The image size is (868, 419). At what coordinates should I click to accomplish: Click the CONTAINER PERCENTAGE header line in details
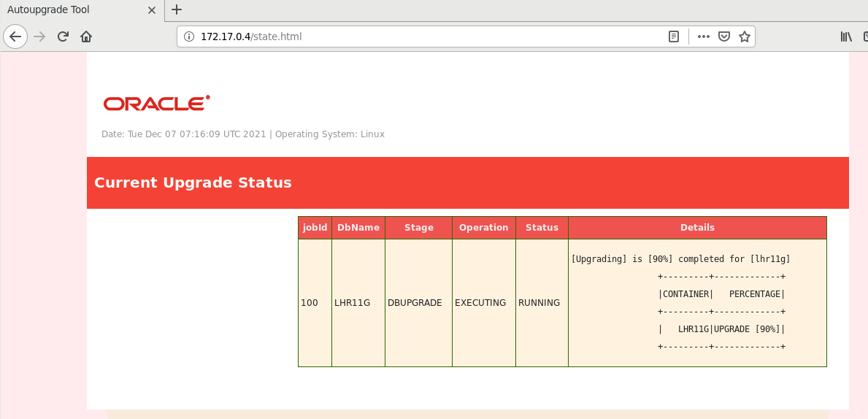pyautogui.click(x=721, y=294)
